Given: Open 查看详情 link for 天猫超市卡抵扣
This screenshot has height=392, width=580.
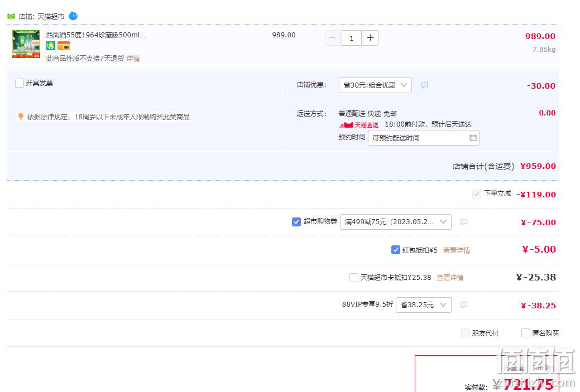Looking at the screenshot, I should (x=450, y=278).
